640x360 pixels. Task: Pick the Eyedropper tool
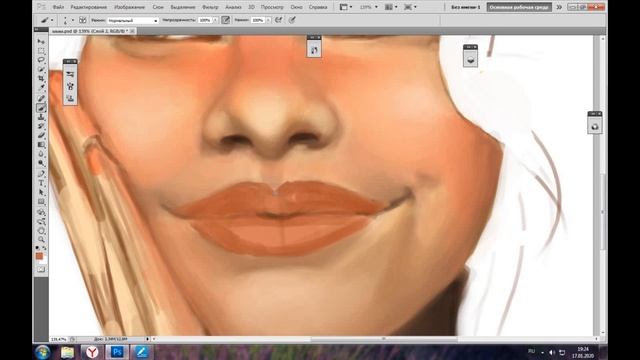coord(41,88)
